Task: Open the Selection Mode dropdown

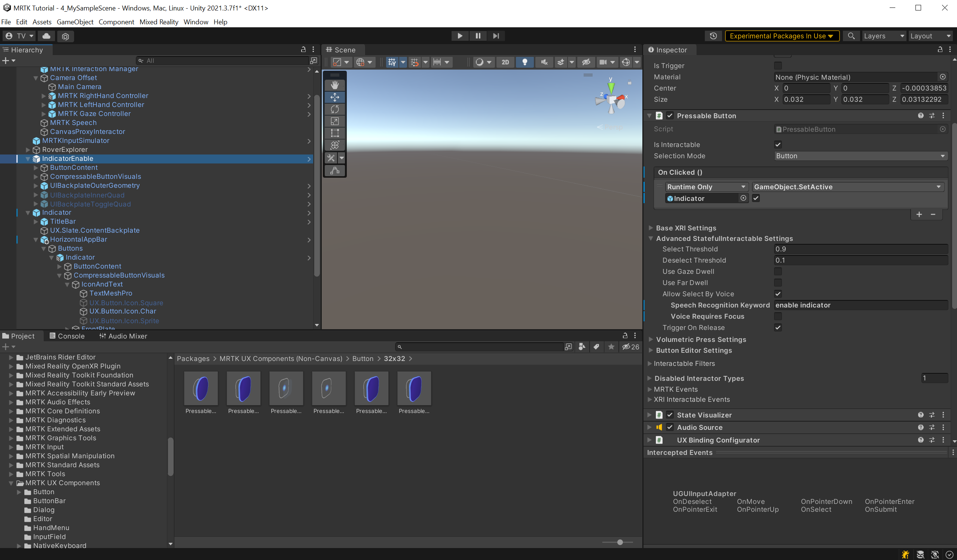Action: pyautogui.click(x=860, y=156)
